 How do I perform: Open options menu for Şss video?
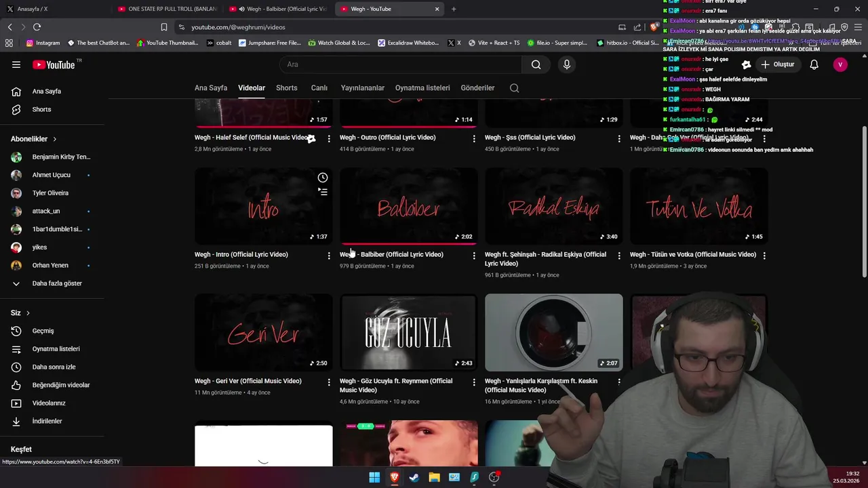pos(619,138)
